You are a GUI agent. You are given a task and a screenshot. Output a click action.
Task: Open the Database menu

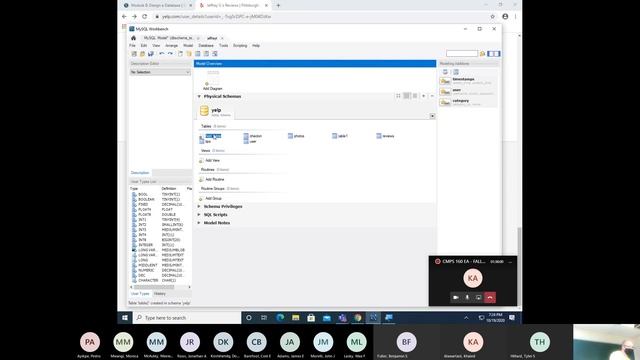(206, 46)
